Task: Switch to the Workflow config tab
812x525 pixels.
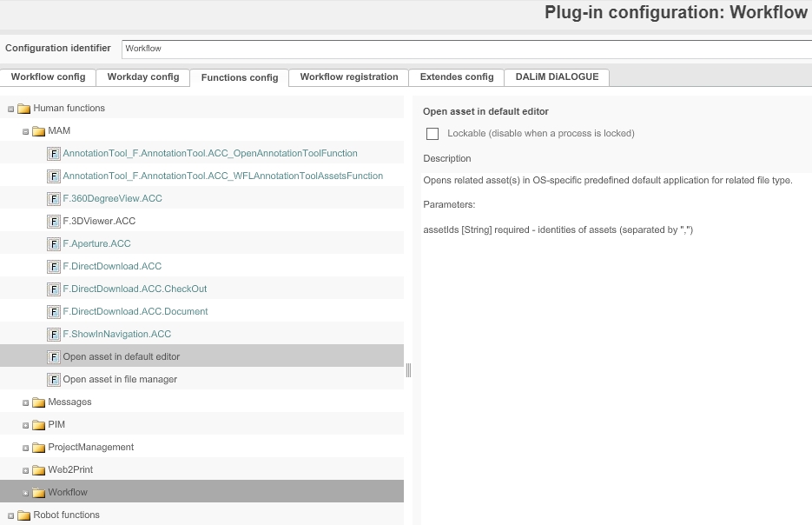Action: pyautogui.click(x=48, y=76)
